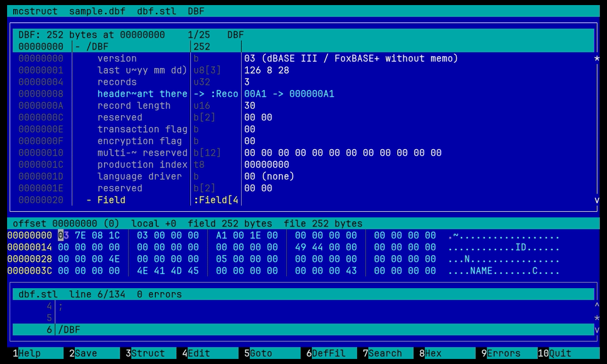The height and width of the screenshot is (364, 607).
Task: Collapse the /DBF root structure node
Action: click(77, 47)
